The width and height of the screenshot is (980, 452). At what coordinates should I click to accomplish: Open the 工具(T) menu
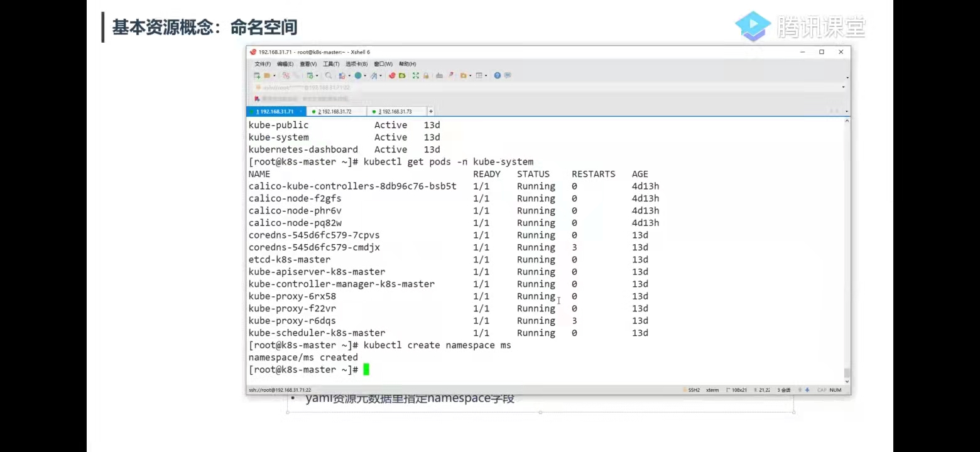pyautogui.click(x=331, y=64)
